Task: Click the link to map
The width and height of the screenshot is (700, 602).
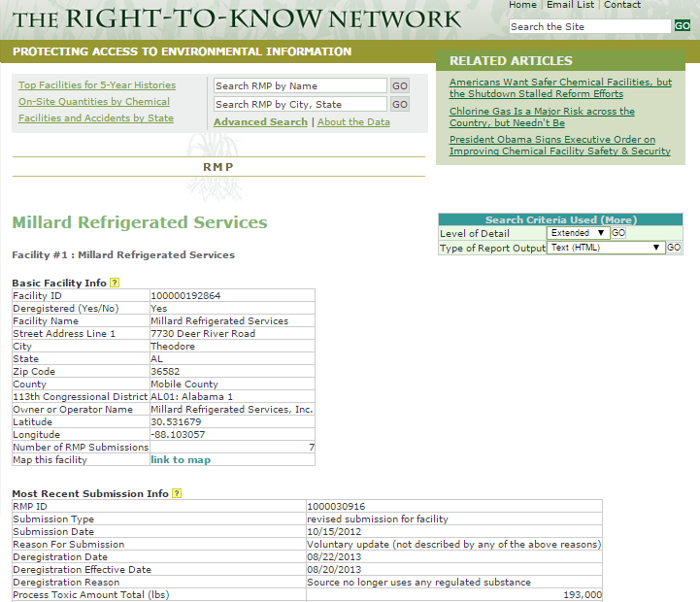Action: [181, 459]
